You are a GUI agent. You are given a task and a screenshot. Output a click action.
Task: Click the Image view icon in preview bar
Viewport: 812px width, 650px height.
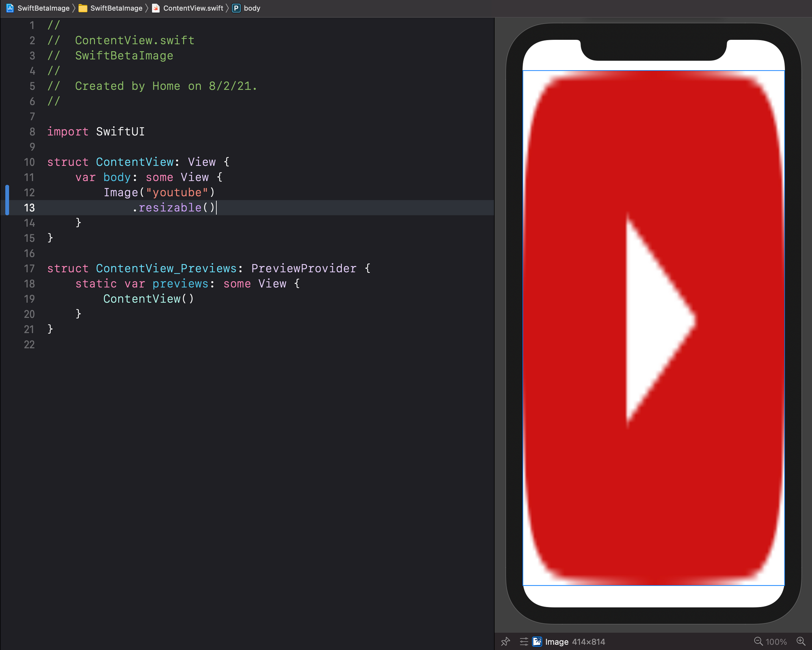coord(537,641)
